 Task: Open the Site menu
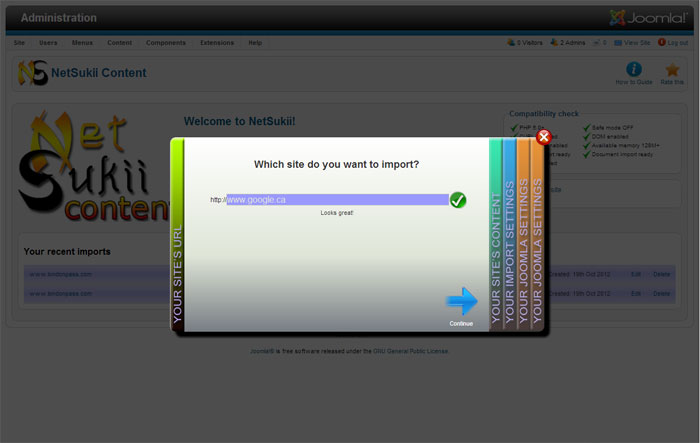(19, 43)
